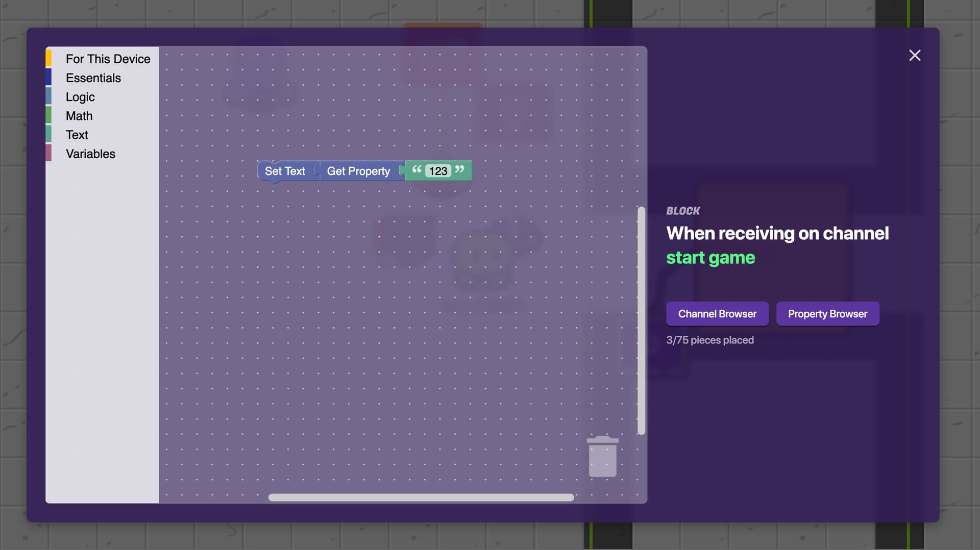Click the closing quote mark on text block

pyautogui.click(x=459, y=169)
